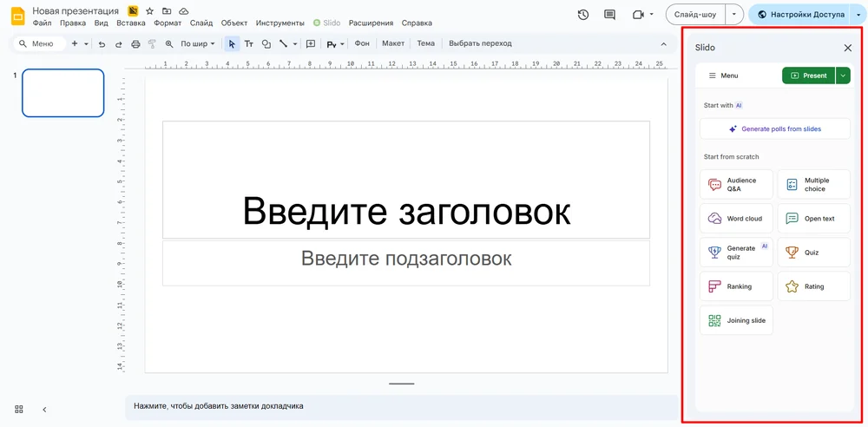This screenshot has height=427, width=868.
Task: Click Generate polls from slides
Action: [x=774, y=128]
